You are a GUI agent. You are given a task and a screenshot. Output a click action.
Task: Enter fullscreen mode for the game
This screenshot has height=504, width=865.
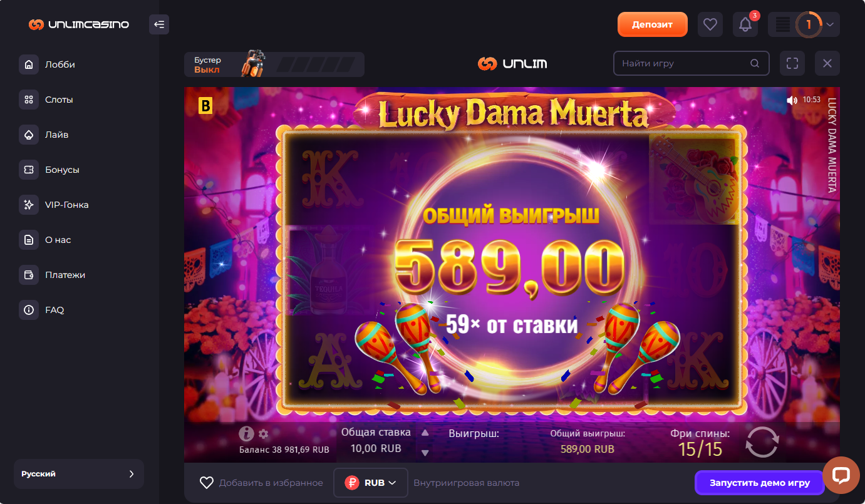click(792, 63)
